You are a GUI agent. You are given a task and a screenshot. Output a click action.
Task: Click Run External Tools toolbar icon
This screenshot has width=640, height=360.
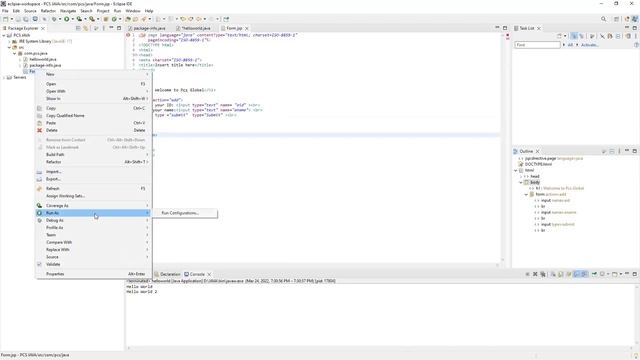point(92,19)
